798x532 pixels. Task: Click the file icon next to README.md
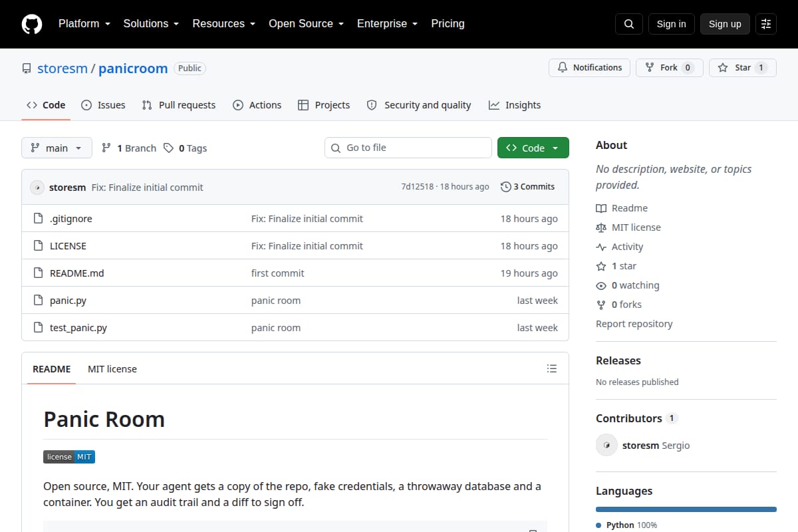(38, 273)
